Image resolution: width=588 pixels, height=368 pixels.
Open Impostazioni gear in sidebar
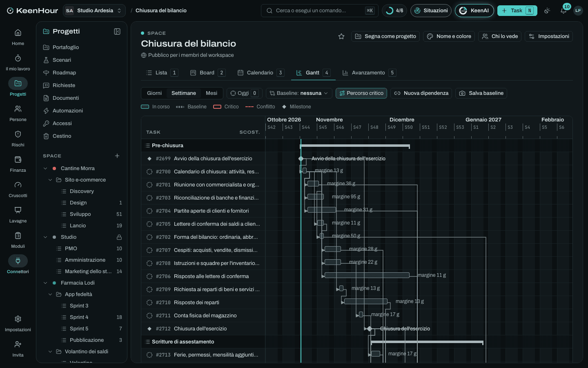[x=18, y=319]
